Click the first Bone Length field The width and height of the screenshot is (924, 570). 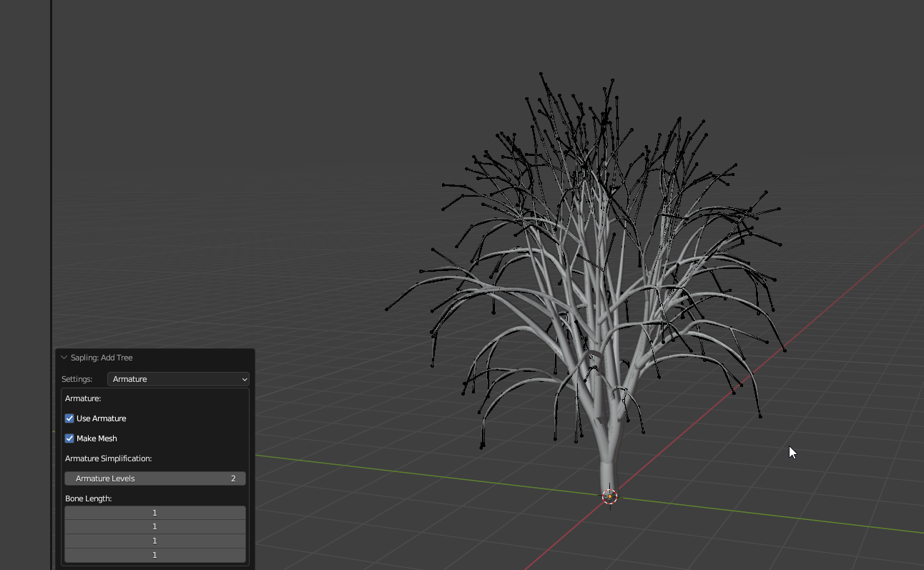[154, 512]
